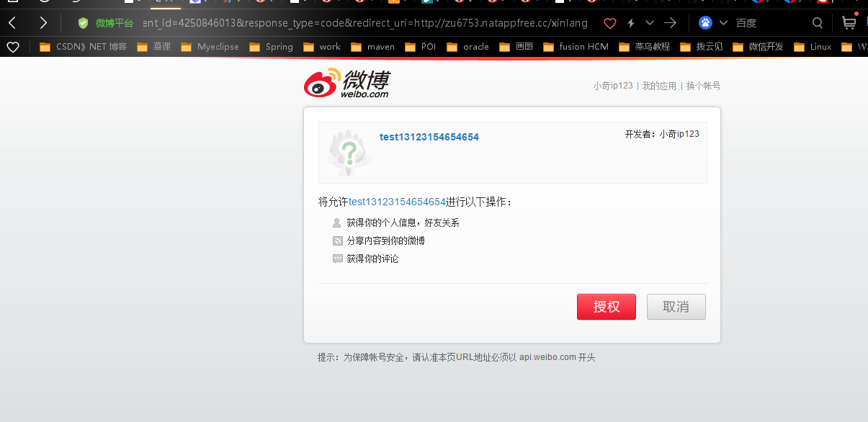
Task: Click the 开发者：小奇ip123 developer text
Action: click(662, 134)
